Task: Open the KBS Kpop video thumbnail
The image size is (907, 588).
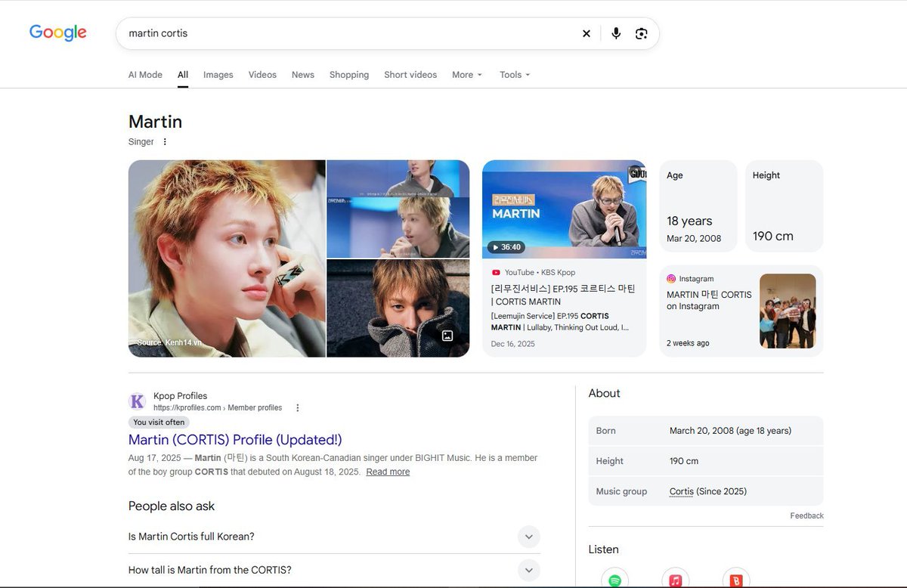Action: point(564,209)
